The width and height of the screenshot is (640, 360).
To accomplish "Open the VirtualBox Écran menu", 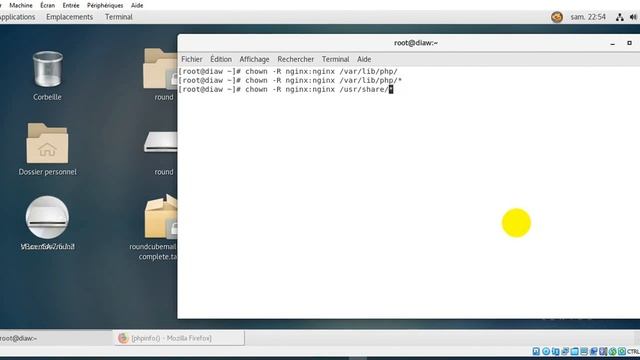I will [47, 5].
